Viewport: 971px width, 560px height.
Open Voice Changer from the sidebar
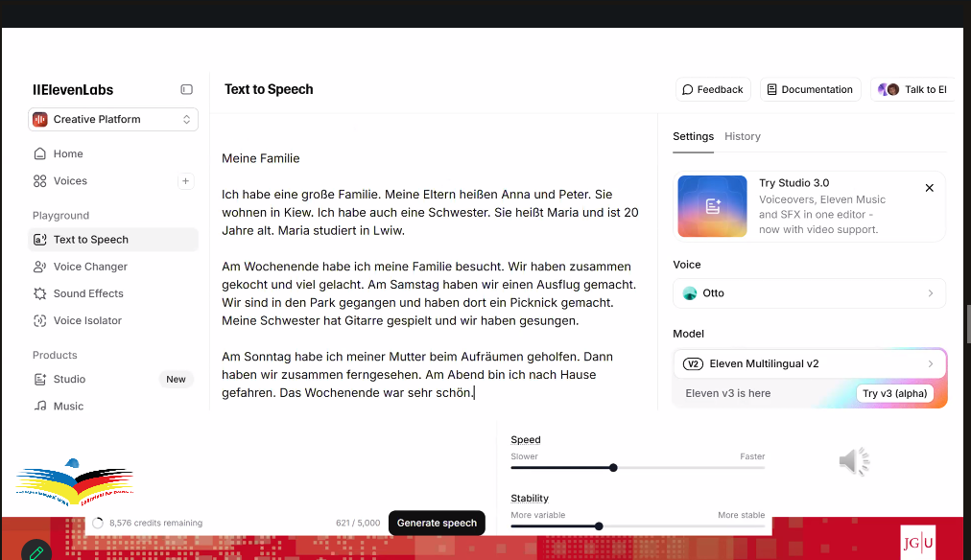click(90, 267)
